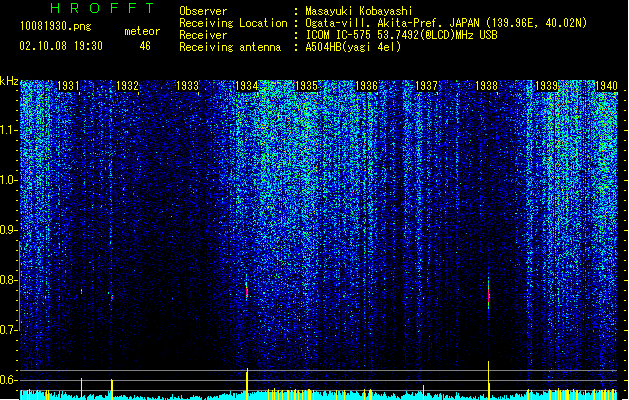Click the 0.7 kHz axis label
Viewport: 629px width, 400px height.
pos(9,329)
